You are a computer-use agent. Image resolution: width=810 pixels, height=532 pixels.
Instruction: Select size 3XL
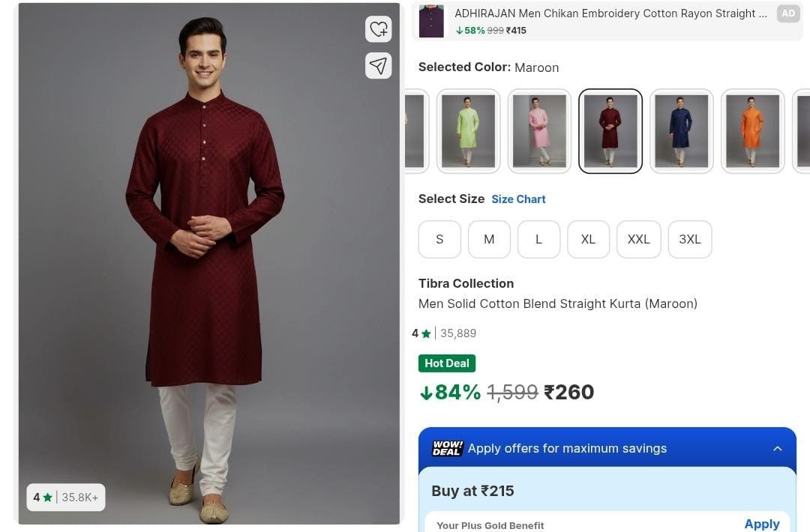click(690, 239)
